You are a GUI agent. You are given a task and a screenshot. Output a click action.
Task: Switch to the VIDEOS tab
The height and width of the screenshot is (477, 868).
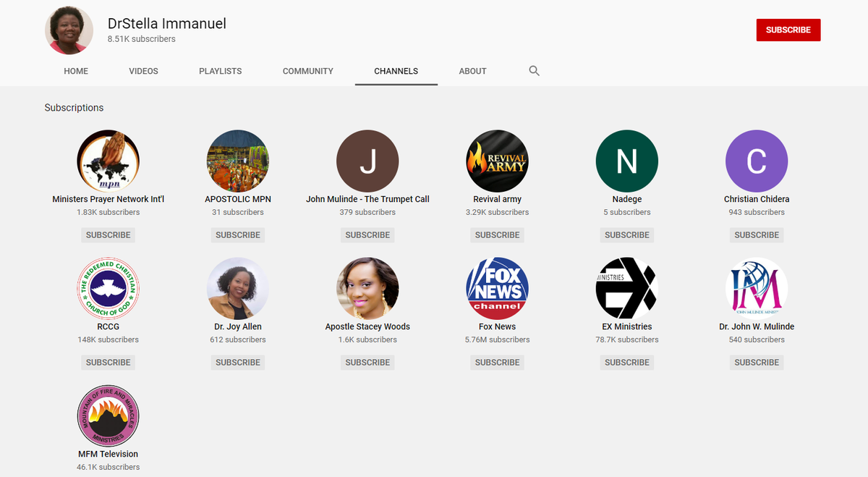143,71
